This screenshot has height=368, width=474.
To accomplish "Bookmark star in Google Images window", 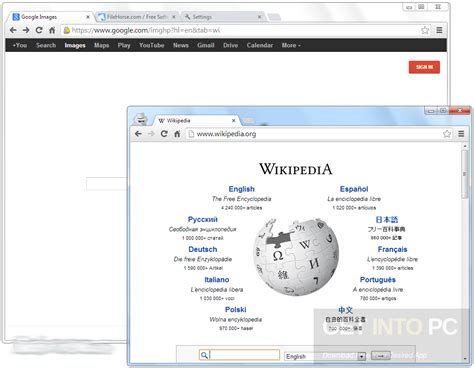I will pyautogui.click(x=425, y=30).
